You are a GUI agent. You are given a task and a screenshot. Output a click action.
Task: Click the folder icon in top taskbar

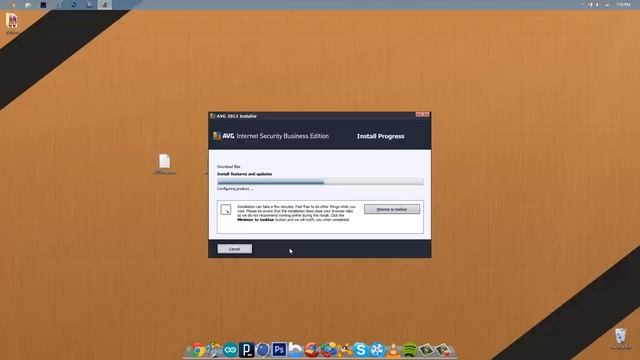point(28,5)
